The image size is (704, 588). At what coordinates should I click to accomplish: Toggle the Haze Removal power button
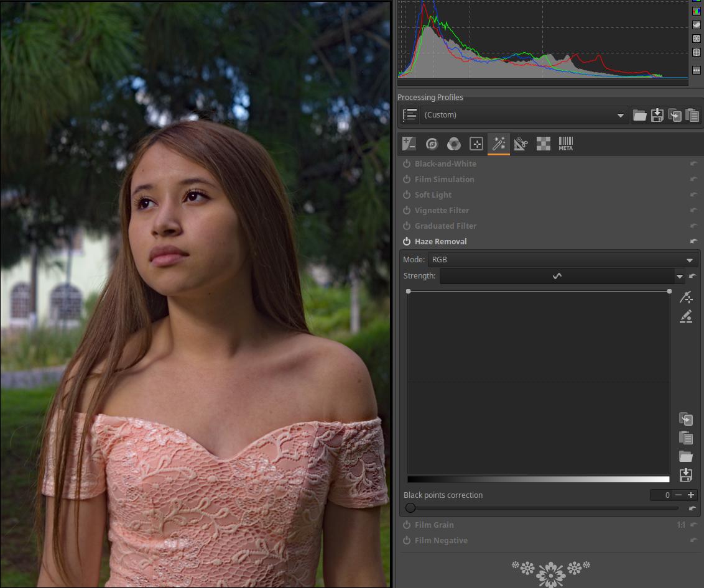[x=407, y=241]
